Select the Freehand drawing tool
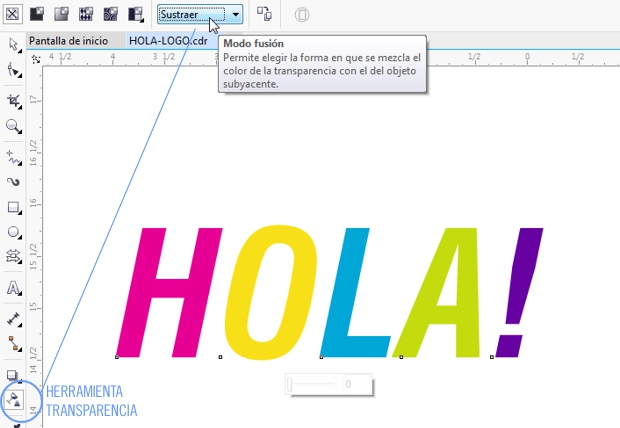The width and height of the screenshot is (620, 428). pyautogui.click(x=14, y=157)
